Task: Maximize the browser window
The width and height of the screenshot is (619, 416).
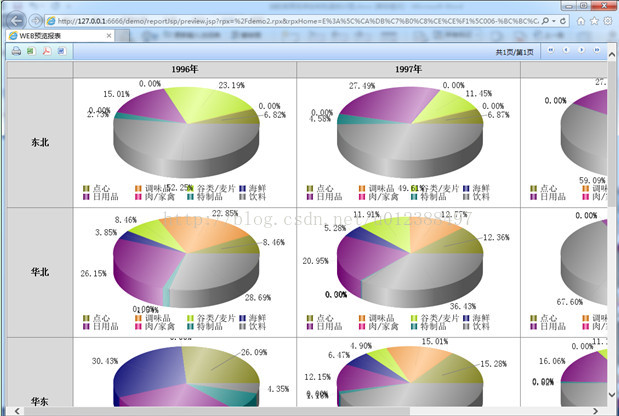Action: click(584, 6)
